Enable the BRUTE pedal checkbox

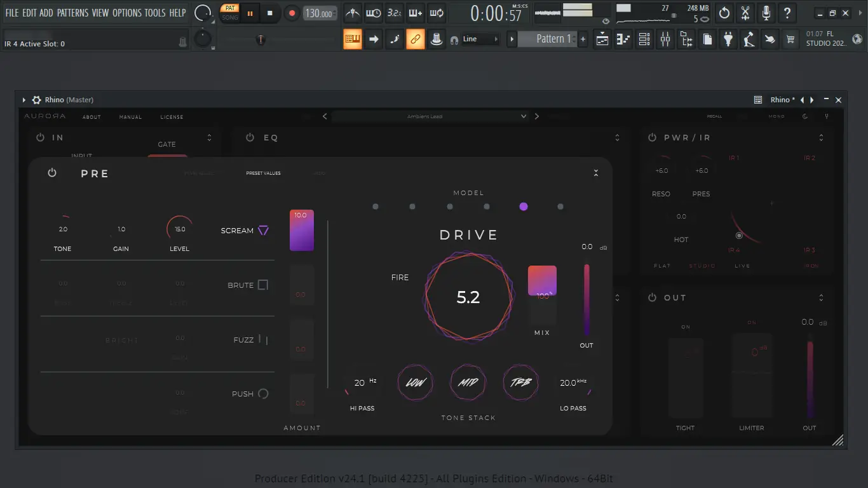click(x=263, y=285)
